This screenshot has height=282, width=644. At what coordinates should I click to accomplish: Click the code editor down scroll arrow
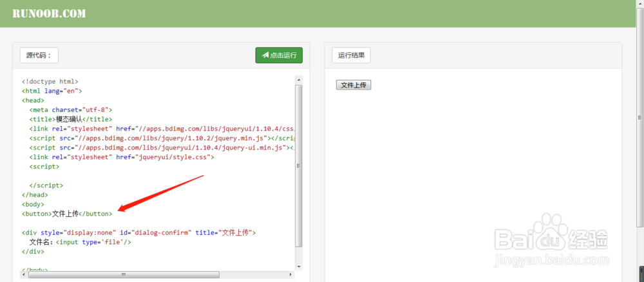point(299,266)
